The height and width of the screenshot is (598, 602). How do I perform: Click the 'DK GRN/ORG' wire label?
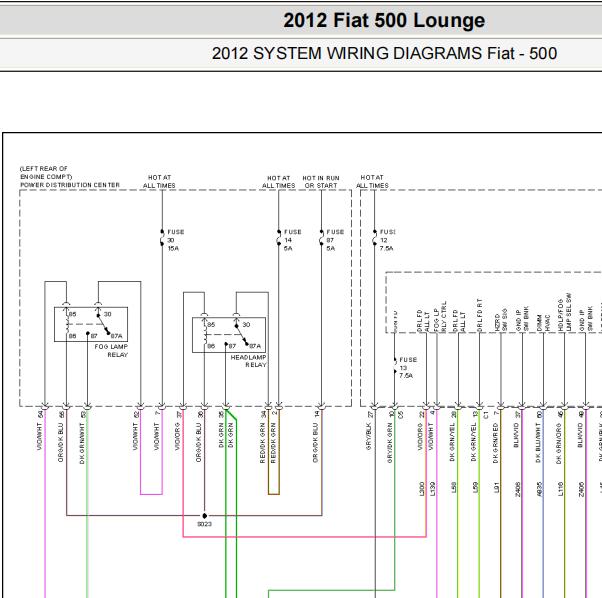click(559, 443)
